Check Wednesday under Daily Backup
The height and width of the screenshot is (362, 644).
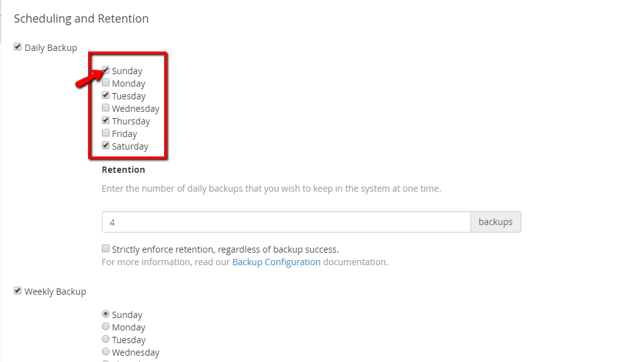[106, 107]
